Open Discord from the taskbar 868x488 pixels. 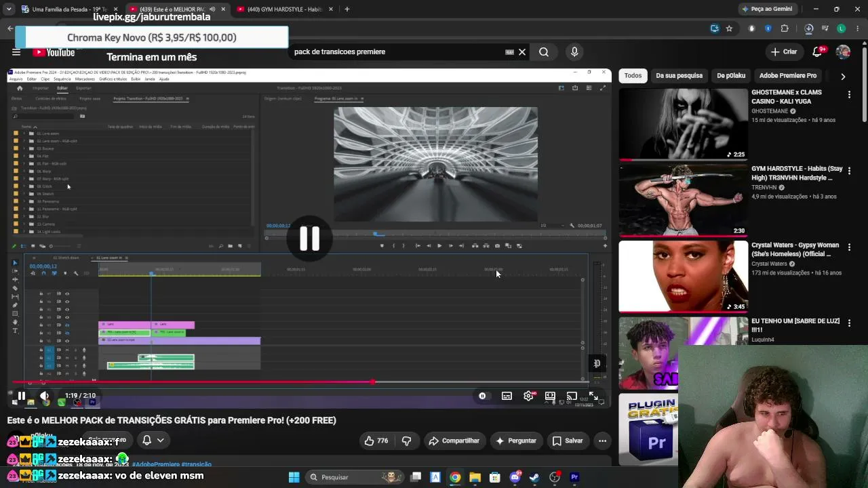coord(515,477)
